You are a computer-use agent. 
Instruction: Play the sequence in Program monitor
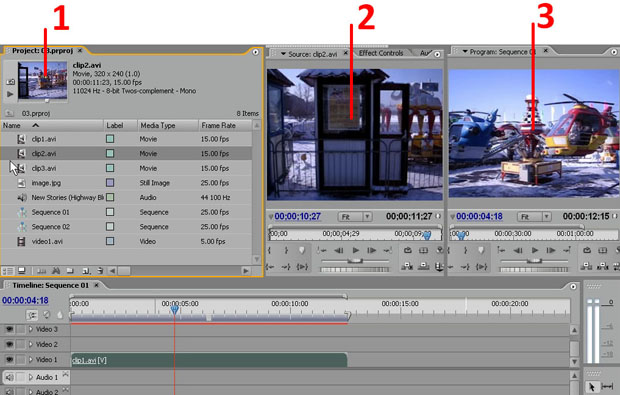click(535, 251)
